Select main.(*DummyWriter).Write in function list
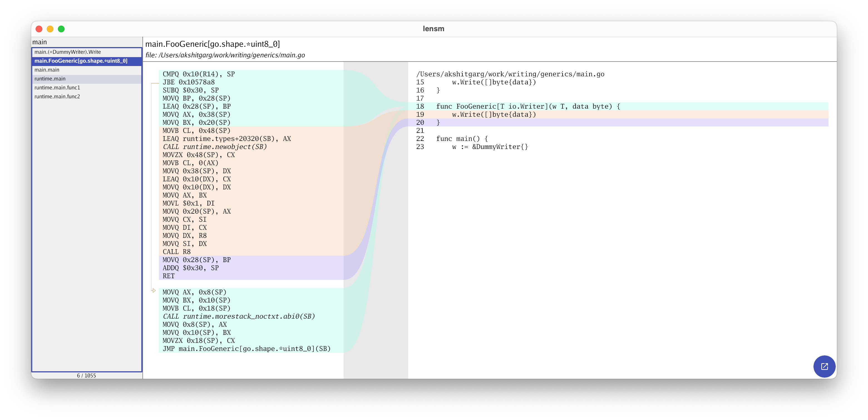The width and height of the screenshot is (868, 420). point(87,52)
